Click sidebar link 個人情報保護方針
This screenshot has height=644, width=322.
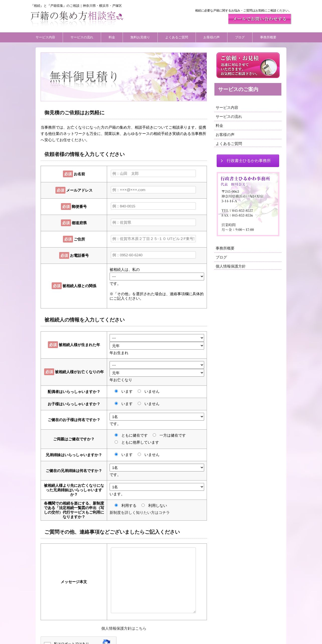click(230, 266)
